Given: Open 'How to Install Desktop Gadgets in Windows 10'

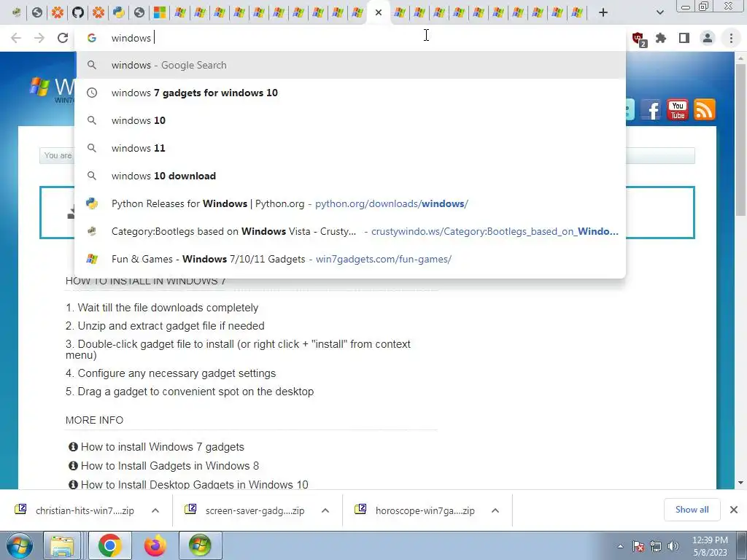Looking at the screenshot, I should pyautogui.click(x=194, y=484).
